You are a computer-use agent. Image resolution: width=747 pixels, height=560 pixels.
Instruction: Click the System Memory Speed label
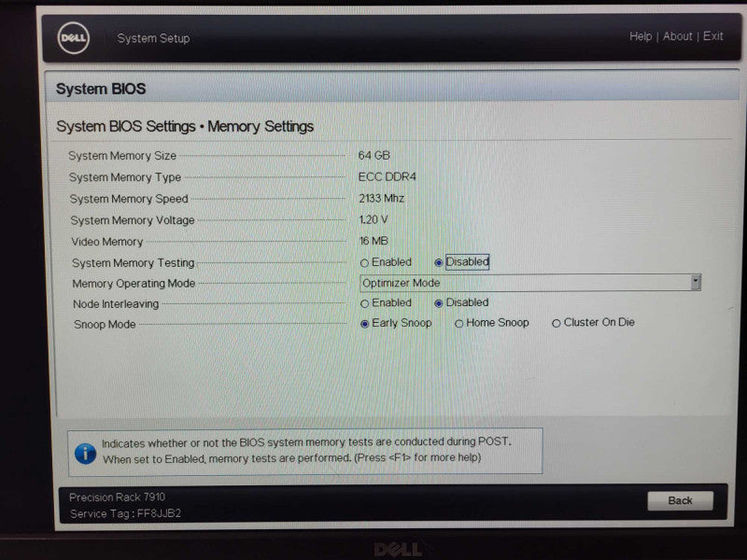click(129, 199)
